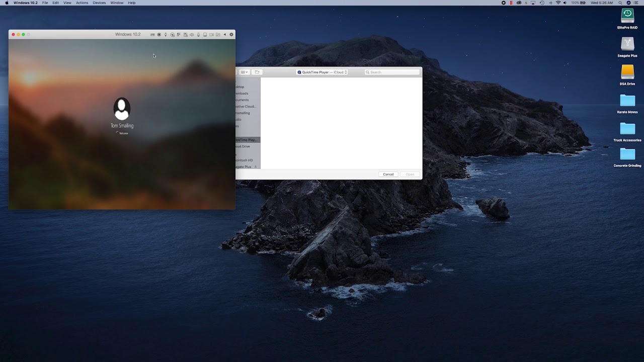Open Spotlight search magnifier in menu bar
Viewport: 644px width, 362px height.
point(620,3)
